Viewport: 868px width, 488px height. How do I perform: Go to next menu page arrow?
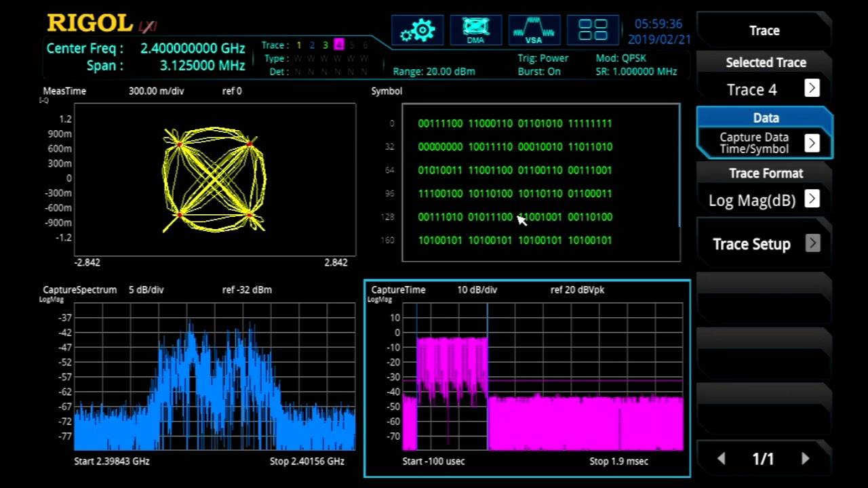[806, 459]
